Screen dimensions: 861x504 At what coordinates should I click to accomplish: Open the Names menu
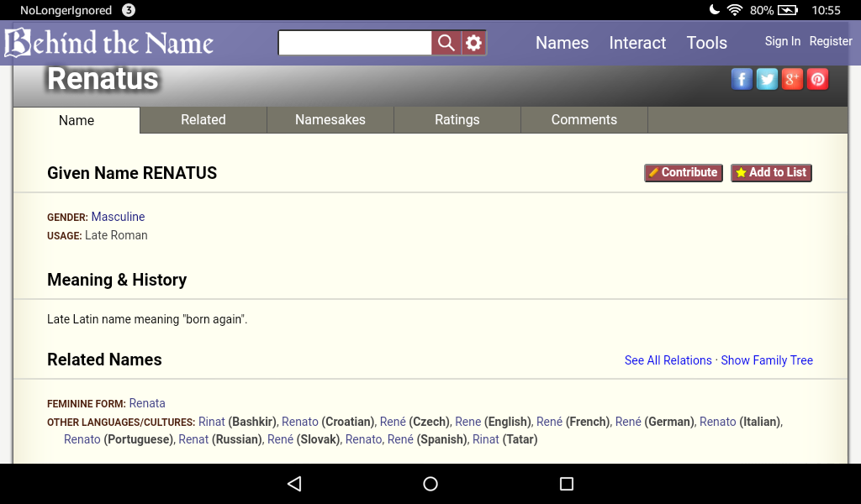click(562, 43)
